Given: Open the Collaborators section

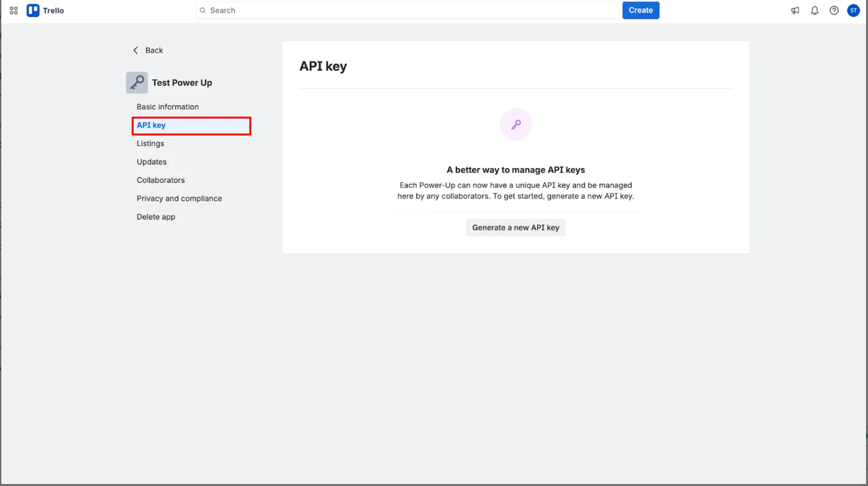Looking at the screenshot, I should 161,180.
